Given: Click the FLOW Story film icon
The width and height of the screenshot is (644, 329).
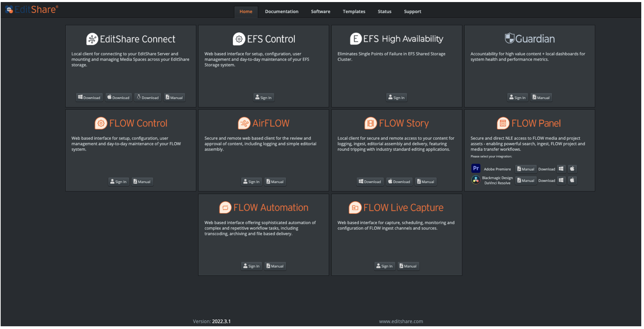Looking at the screenshot, I should point(371,123).
